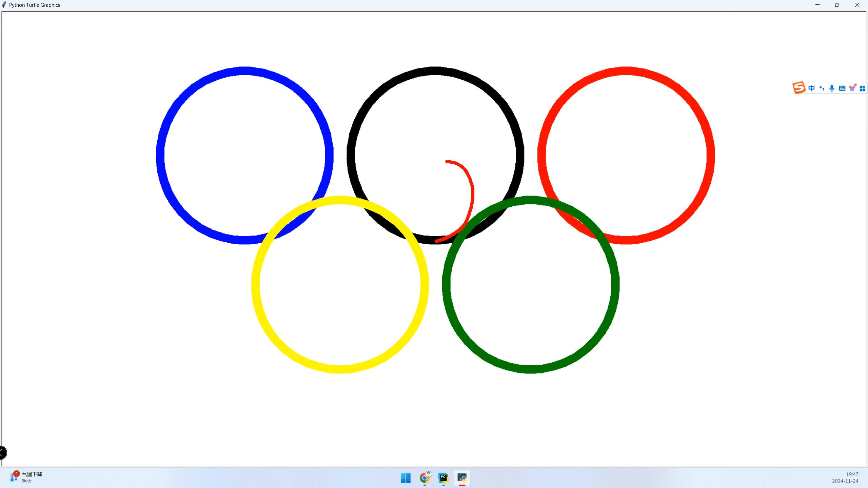Click the Sogou input method logo

[799, 88]
